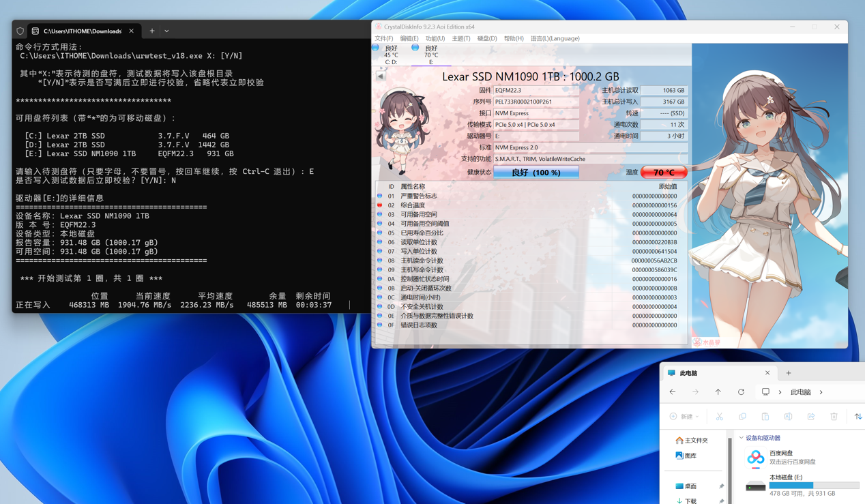Open the 功能(U) menu in CrystalDiskInfo

[435, 39]
